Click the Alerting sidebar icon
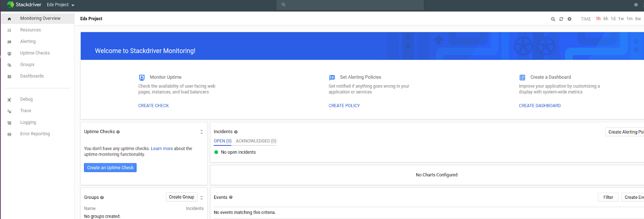The height and width of the screenshot is (219, 644). point(9,42)
